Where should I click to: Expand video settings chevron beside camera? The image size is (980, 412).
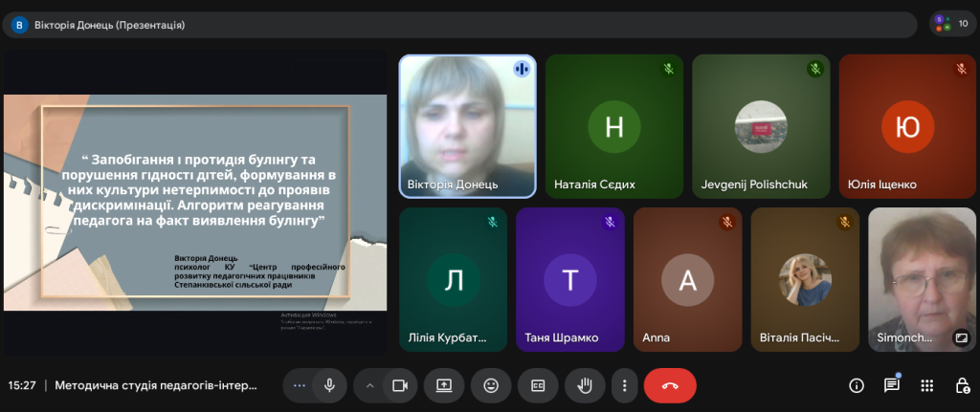pyautogui.click(x=369, y=385)
